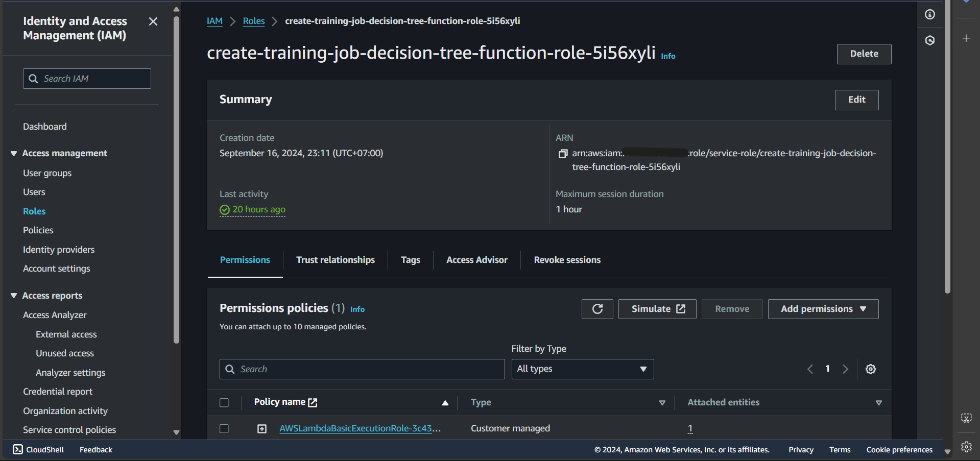Switch to the Trust relationships tab

[x=335, y=260]
